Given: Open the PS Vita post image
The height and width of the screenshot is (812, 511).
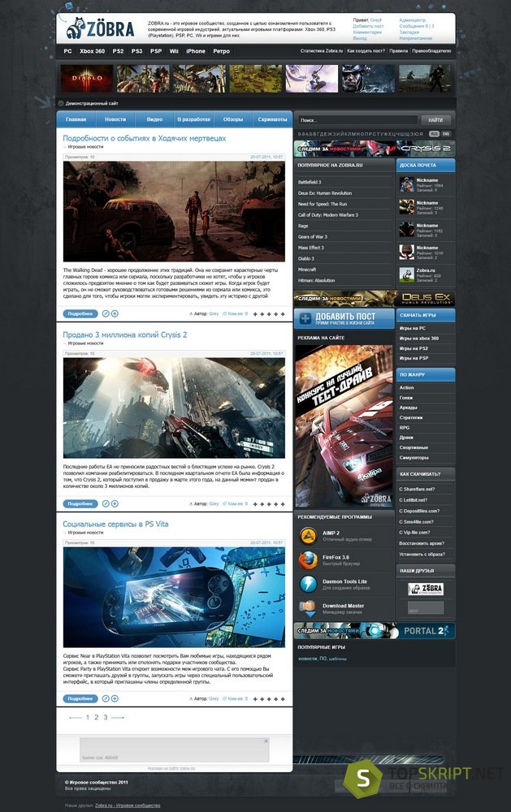Looking at the screenshot, I should pyautogui.click(x=174, y=597).
